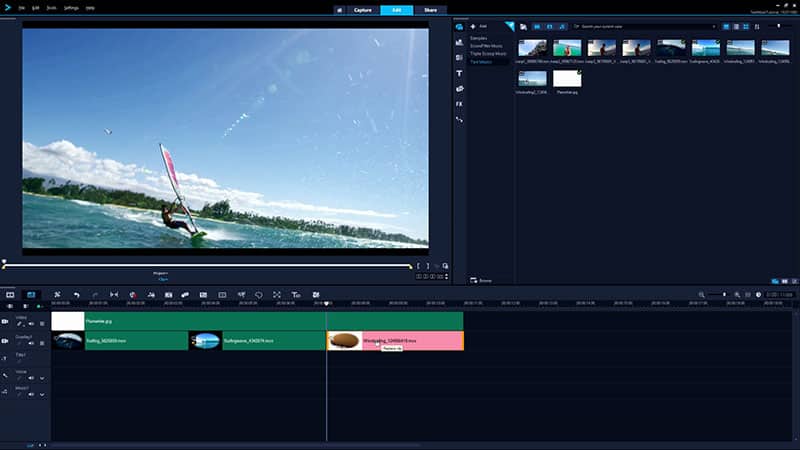The height and width of the screenshot is (450, 800).
Task: Open the 3D Title Editor tool
Action: coord(295,295)
